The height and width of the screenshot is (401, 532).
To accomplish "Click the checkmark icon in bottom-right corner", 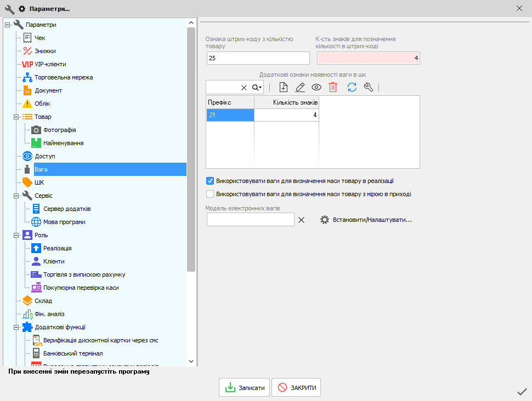I will click(522, 391).
